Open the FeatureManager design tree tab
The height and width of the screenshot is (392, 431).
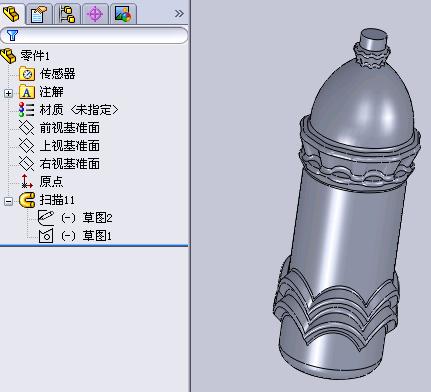pos(11,14)
